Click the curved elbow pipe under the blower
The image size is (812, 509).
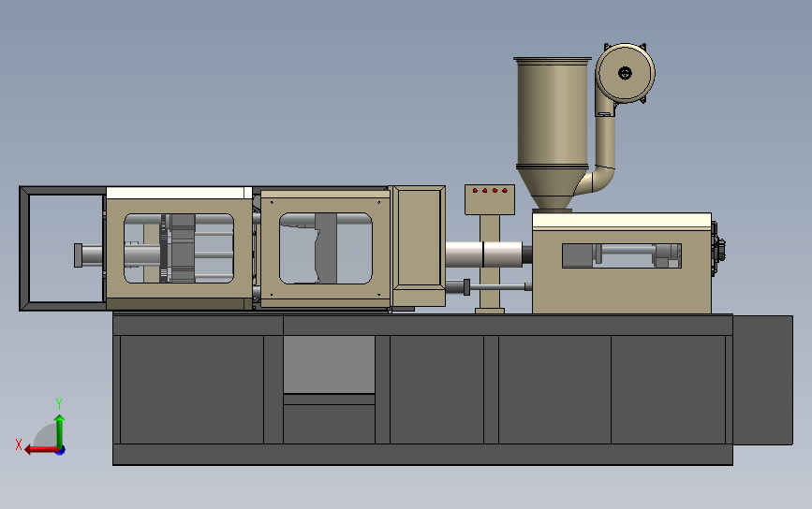pyautogui.click(x=598, y=179)
